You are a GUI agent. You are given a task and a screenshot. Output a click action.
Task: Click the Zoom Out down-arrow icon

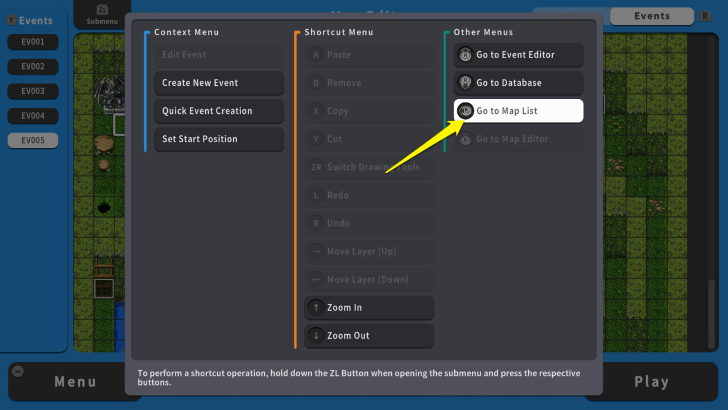click(316, 336)
